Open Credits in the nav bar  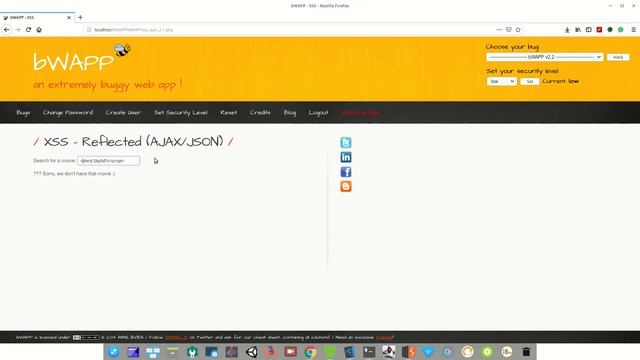click(260, 113)
